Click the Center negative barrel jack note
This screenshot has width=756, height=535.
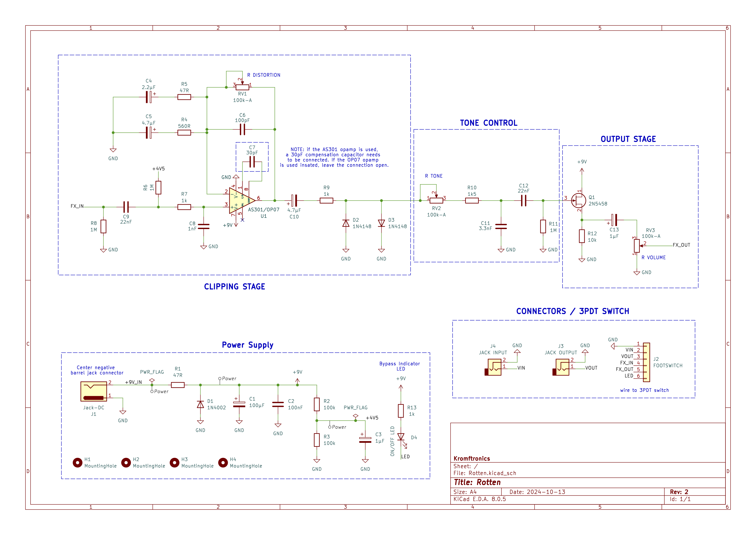(x=97, y=370)
